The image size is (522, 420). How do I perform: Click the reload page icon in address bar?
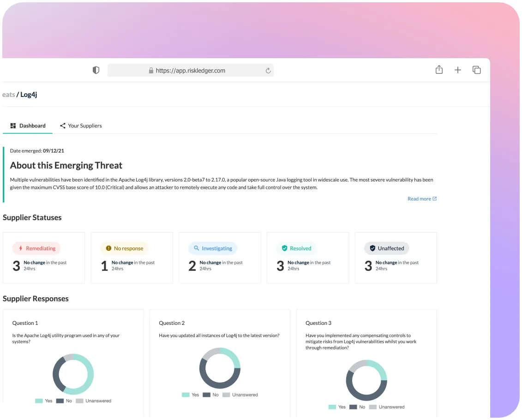[x=268, y=71]
